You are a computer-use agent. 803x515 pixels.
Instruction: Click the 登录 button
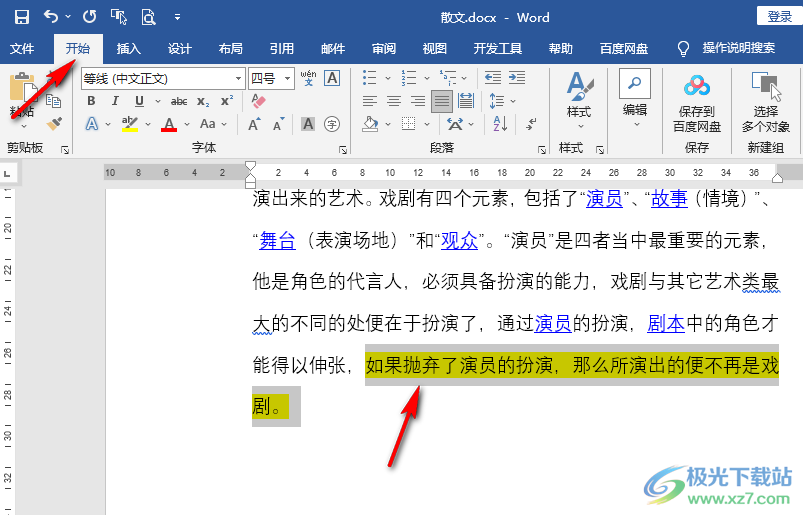coord(778,17)
